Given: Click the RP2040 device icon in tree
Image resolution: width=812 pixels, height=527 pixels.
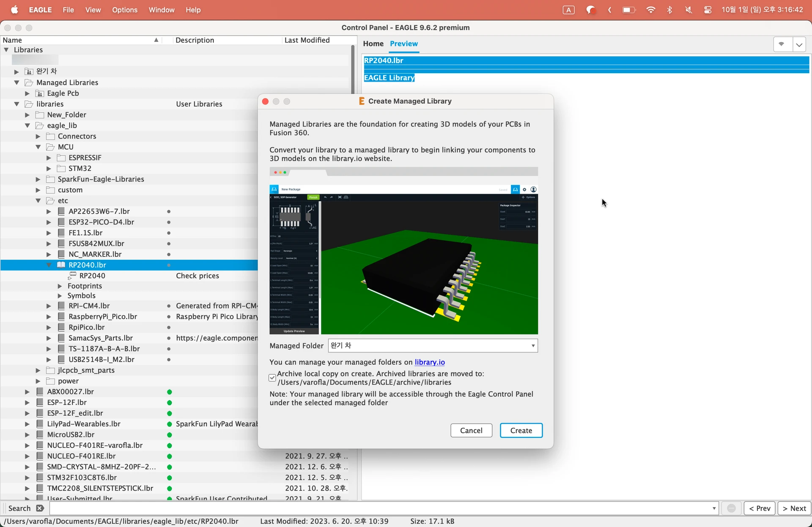Looking at the screenshot, I should coord(72,275).
